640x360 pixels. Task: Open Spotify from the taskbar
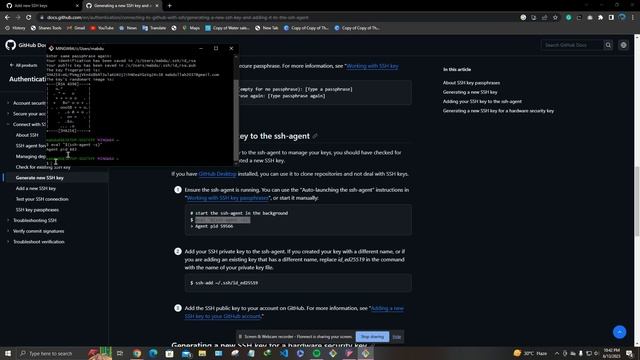tap(316, 353)
